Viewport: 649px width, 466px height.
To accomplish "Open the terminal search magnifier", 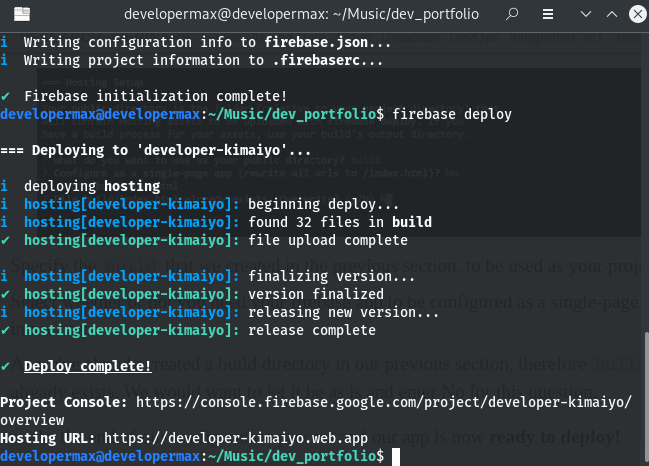I will 512,14.
